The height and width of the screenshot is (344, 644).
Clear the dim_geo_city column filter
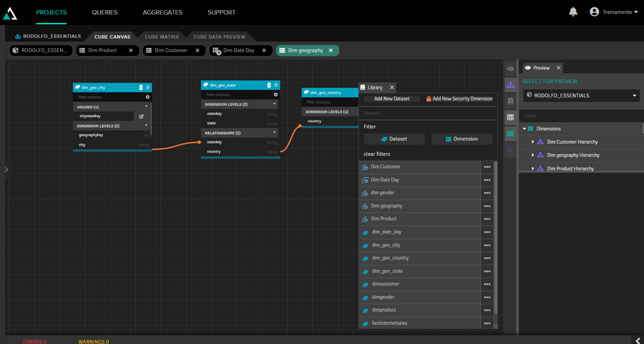tap(148, 97)
